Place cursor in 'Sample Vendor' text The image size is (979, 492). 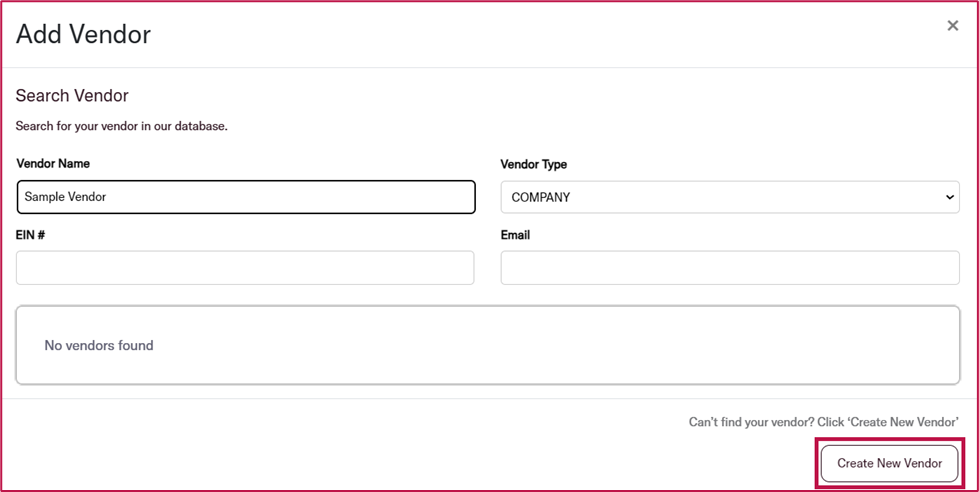coord(66,197)
